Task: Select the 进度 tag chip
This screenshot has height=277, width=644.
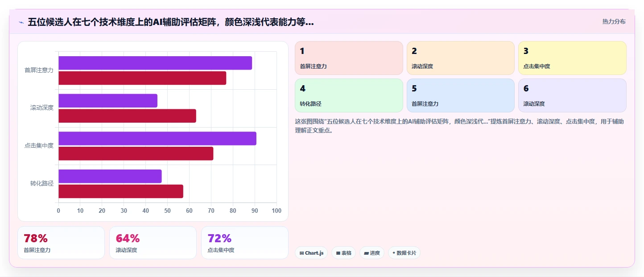Action: coord(372,253)
